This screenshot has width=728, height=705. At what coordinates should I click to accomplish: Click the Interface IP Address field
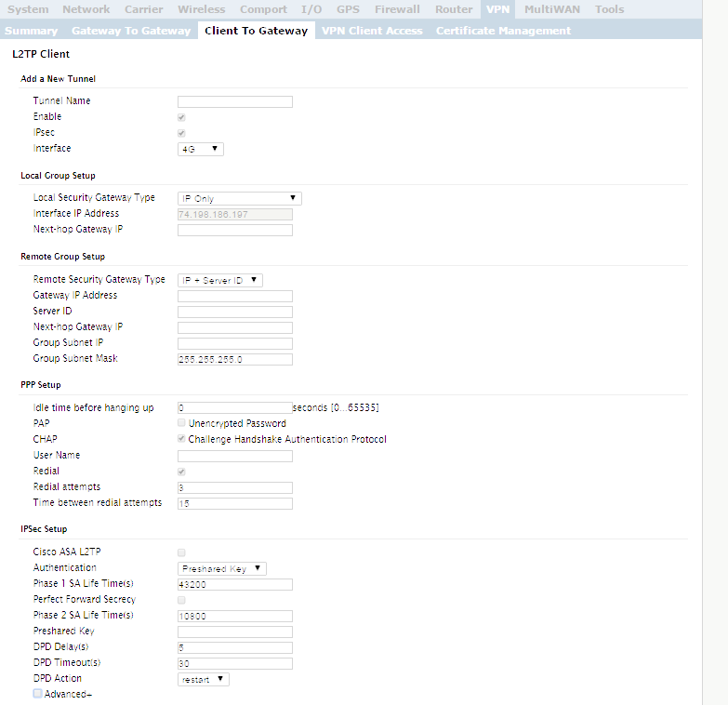pos(235,214)
